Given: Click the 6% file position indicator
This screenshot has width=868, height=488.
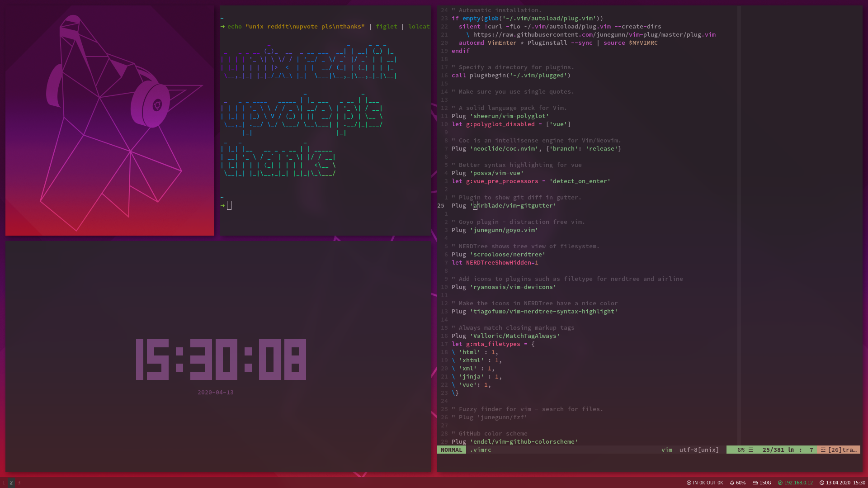Looking at the screenshot, I should 741,450.
